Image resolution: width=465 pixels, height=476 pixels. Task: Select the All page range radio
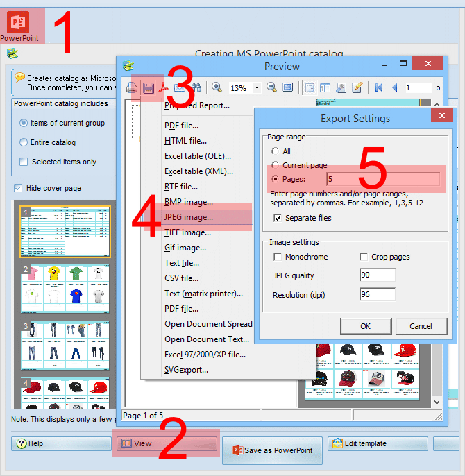click(x=275, y=151)
